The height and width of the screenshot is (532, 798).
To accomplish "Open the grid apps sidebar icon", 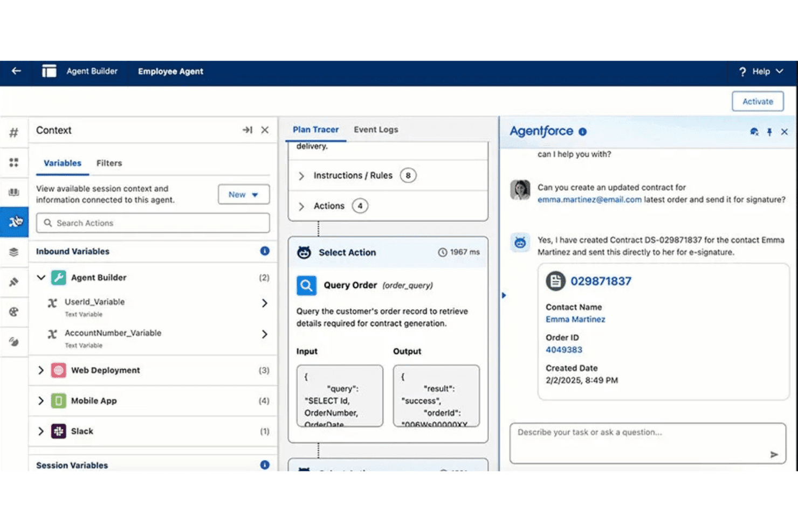I will tap(14, 162).
